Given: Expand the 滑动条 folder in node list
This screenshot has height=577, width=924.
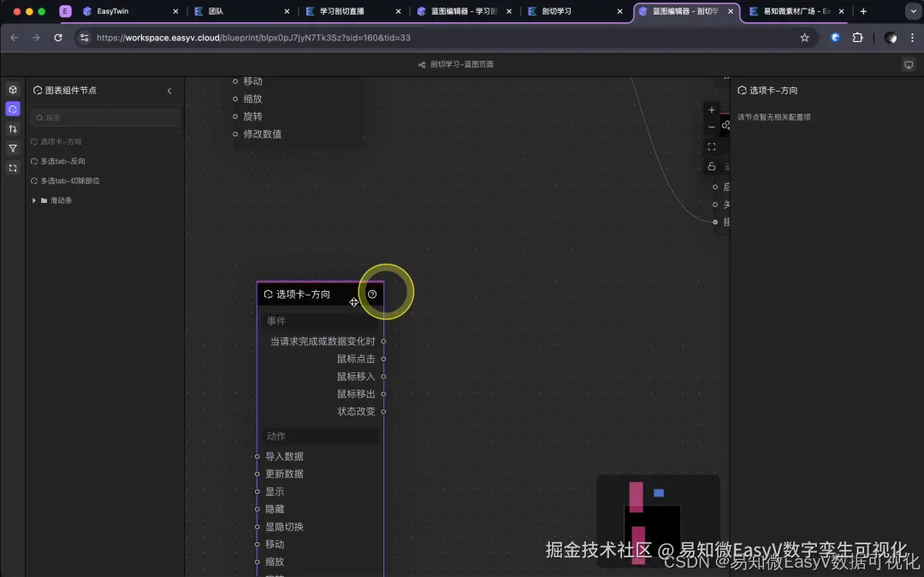Looking at the screenshot, I should [33, 199].
